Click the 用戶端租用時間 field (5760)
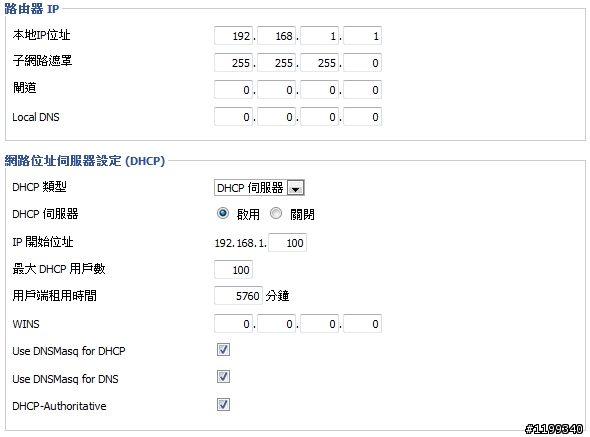Image resolution: width=590 pixels, height=437 pixels. pyautogui.click(x=238, y=296)
